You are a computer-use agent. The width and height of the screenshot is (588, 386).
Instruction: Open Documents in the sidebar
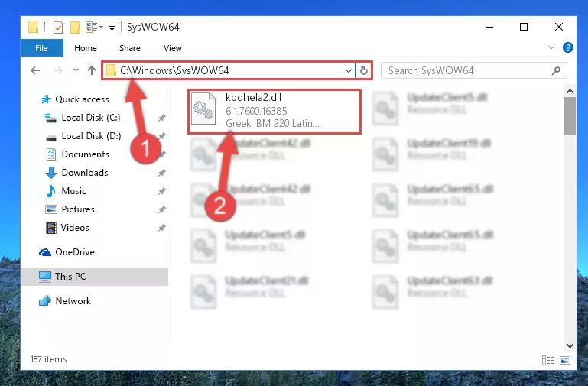coord(85,154)
